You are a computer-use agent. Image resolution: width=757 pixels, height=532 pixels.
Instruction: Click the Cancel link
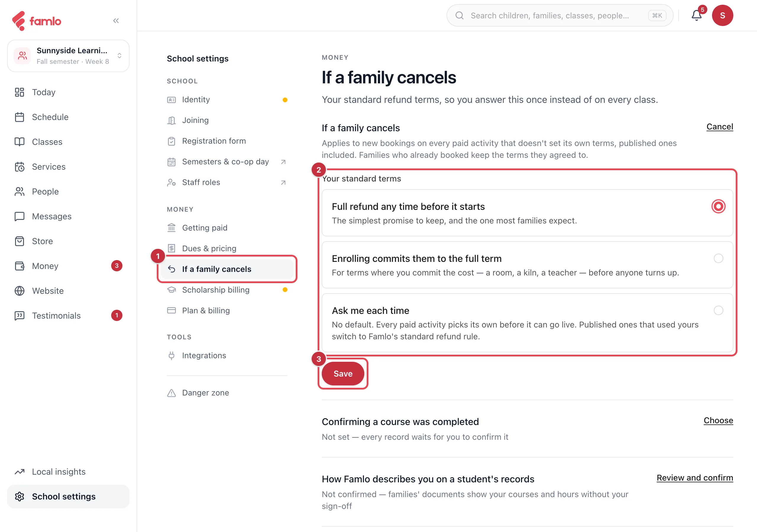[x=719, y=127]
